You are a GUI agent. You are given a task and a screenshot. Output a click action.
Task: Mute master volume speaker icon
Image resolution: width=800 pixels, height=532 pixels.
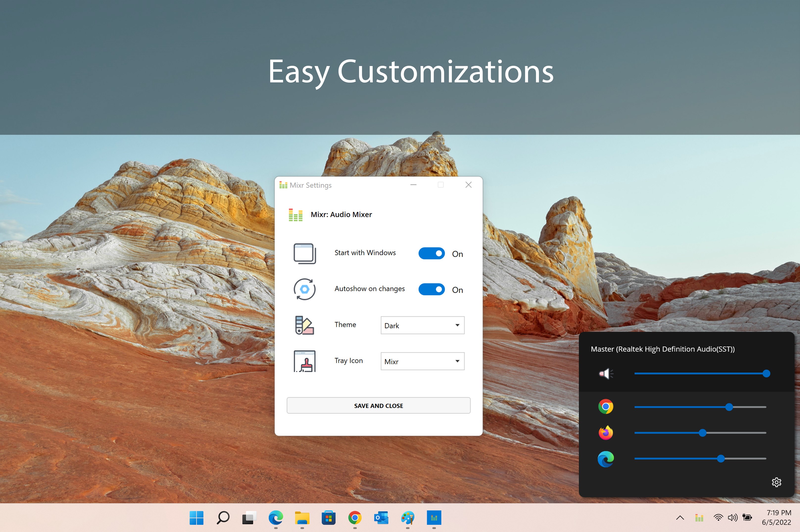[606, 373]
